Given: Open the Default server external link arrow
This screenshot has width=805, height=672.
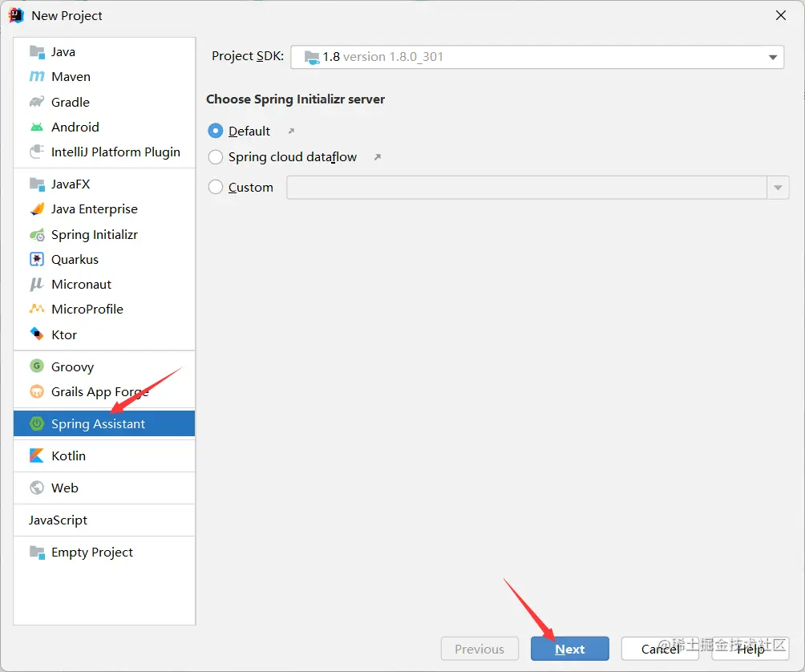Looking at the screenshot, I should [x=291, y=131].
